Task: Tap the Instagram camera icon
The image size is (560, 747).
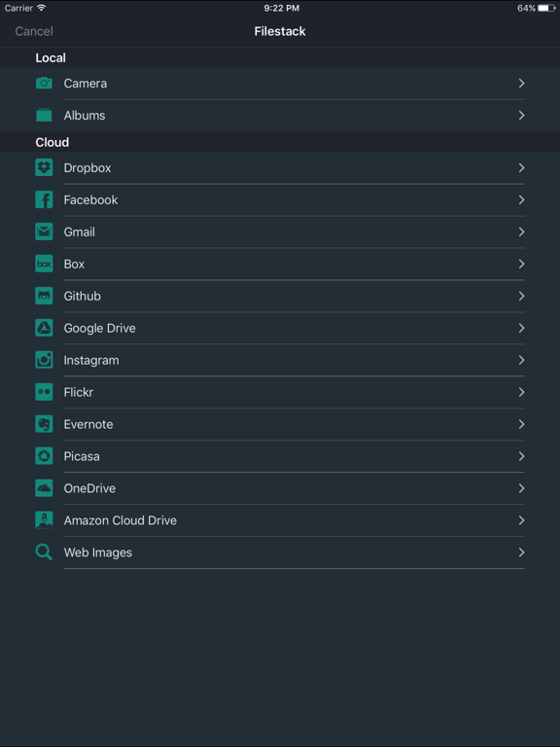Action: (x=44, y=360)
